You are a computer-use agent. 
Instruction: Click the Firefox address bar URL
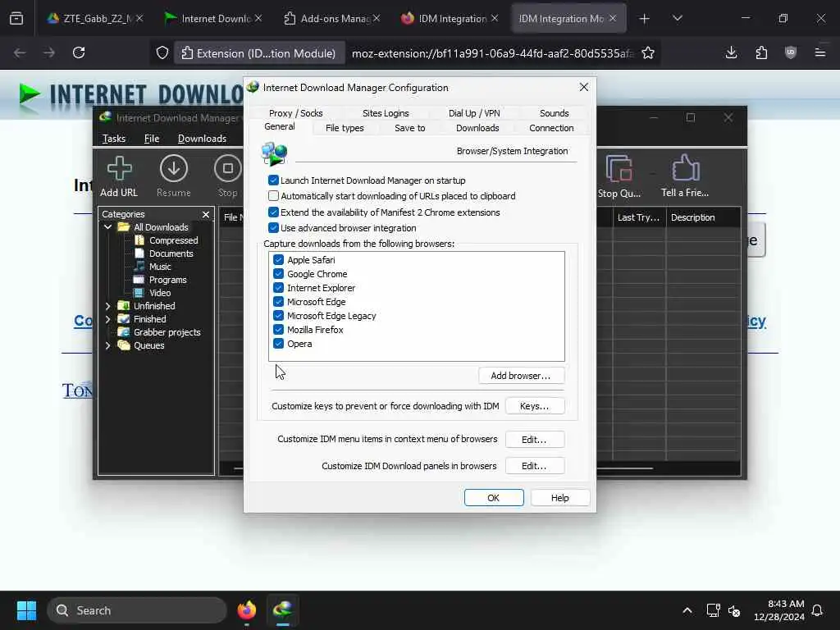point(492,53)
